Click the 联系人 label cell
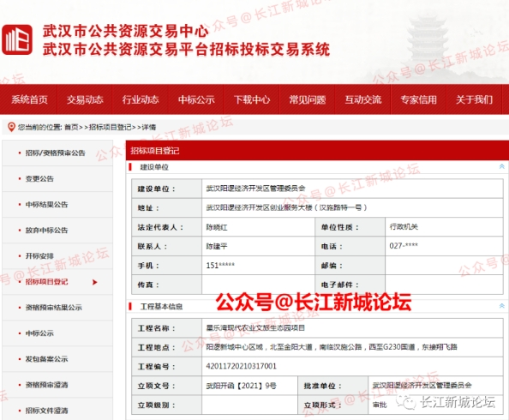The width and height of the screenshot is (509, 420). (166, 246)
